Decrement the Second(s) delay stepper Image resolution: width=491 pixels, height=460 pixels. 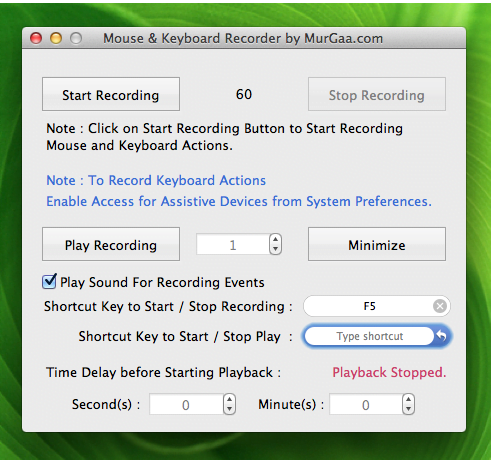coord(229,409)
